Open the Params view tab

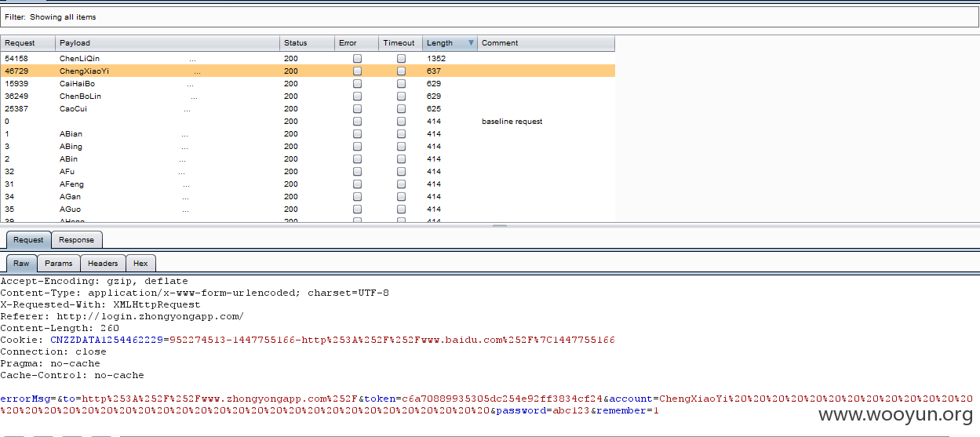(x=58, y=264)
